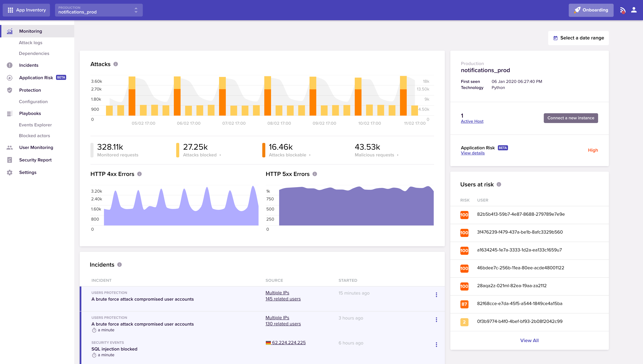Open kebab menu for 15 minutes ago incident
Screen dimensions: 643x364
click(436, 295)
